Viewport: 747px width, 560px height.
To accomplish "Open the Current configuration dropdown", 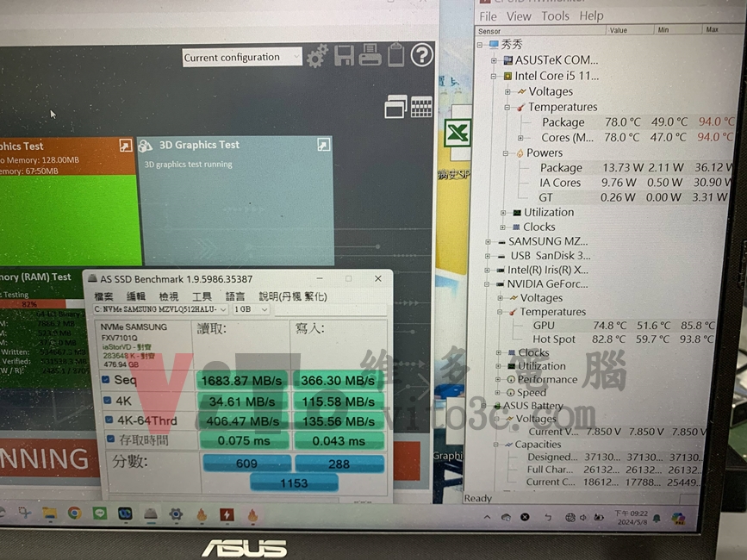I will pyautogui.click(x=242, y=57).
